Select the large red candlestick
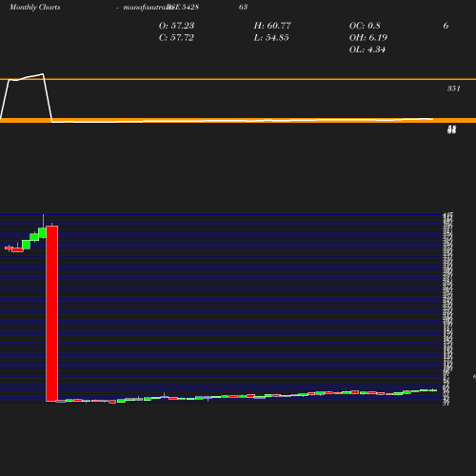 [x=52, y=313]
